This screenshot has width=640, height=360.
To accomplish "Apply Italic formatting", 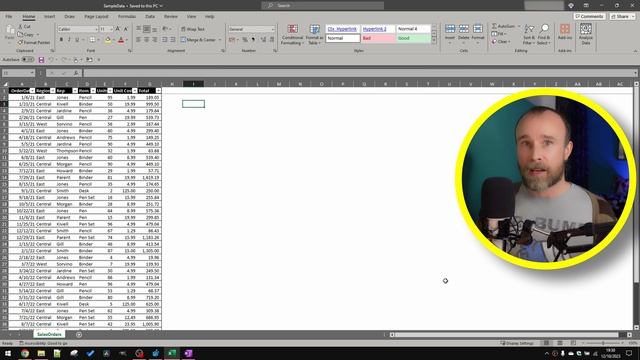I will [x=69, y=40].
